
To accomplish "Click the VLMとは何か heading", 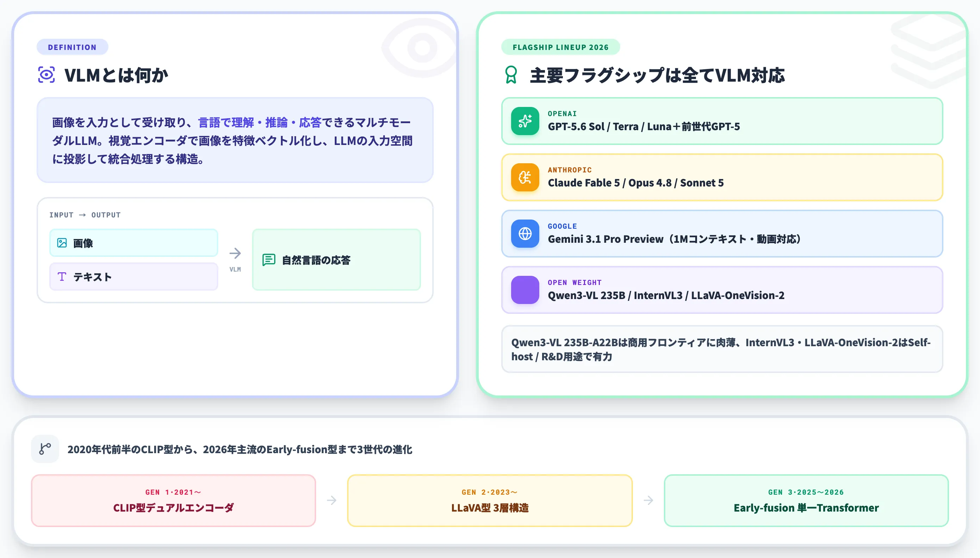I will tap(116, 75).
